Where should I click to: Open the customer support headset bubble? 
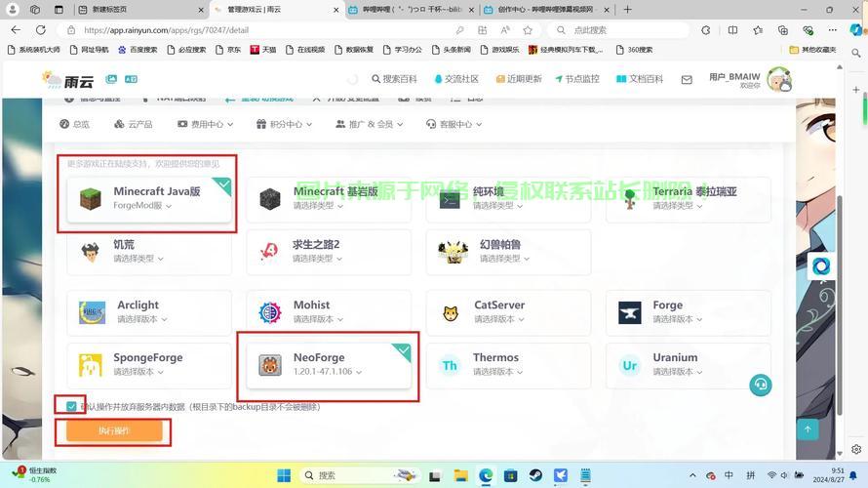[x=761, y=385]
